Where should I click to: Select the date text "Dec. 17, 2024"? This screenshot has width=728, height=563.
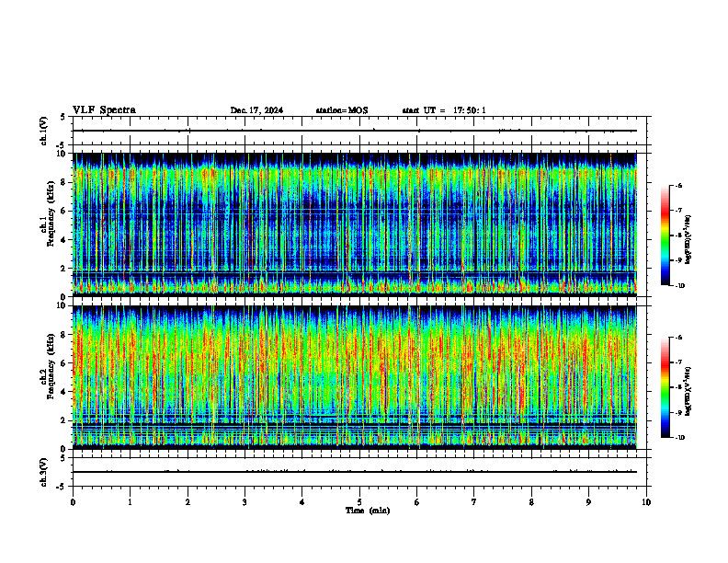tap(256, 110)
